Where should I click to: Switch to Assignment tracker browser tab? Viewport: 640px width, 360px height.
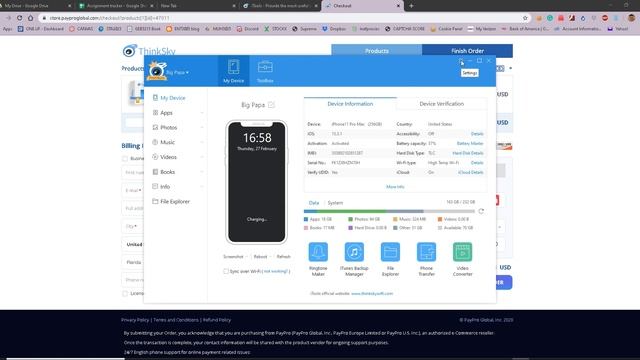tap(117, 6)
